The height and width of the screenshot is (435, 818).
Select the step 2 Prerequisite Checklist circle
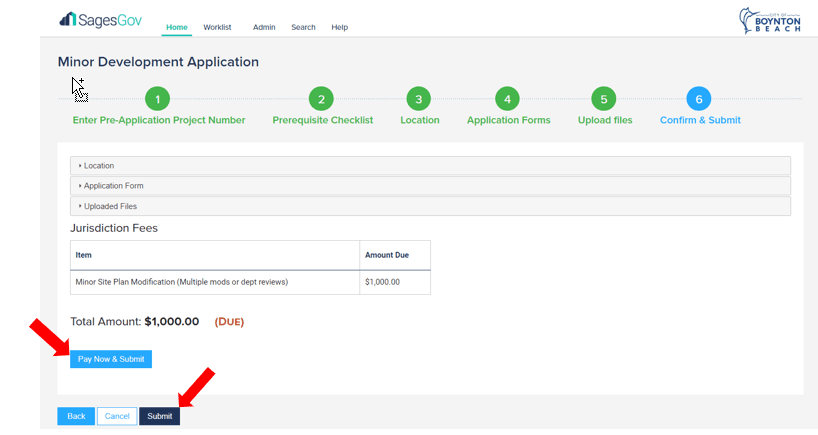click(321, 99)
